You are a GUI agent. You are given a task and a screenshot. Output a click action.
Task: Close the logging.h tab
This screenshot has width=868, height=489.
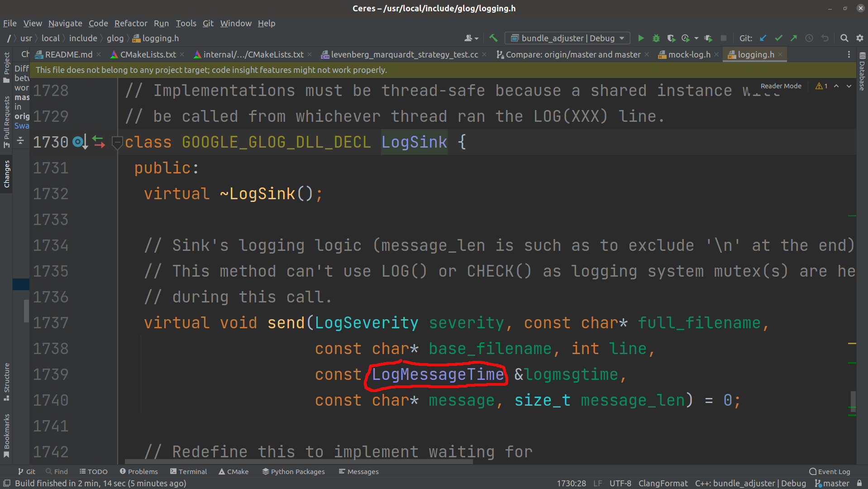(780, 54)
